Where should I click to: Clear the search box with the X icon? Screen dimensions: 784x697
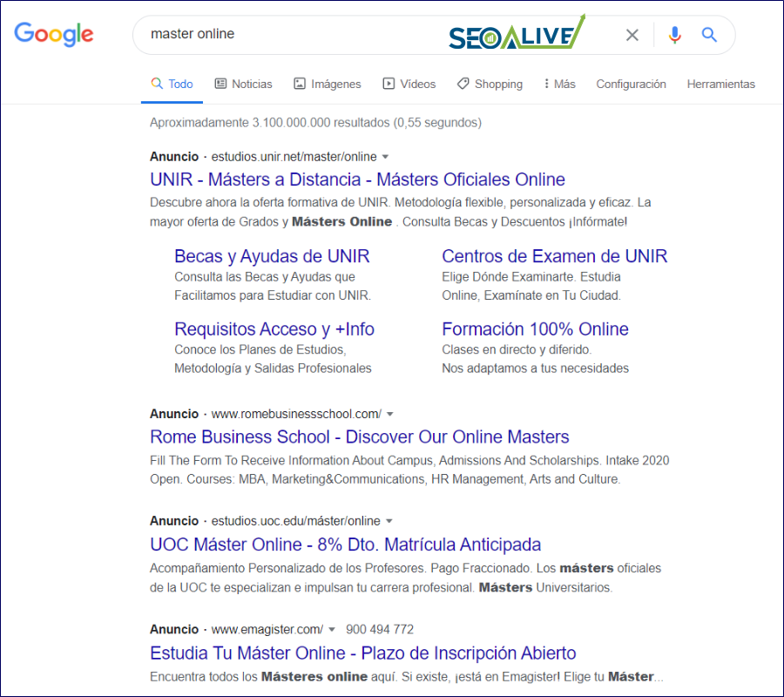coord(632,35)
